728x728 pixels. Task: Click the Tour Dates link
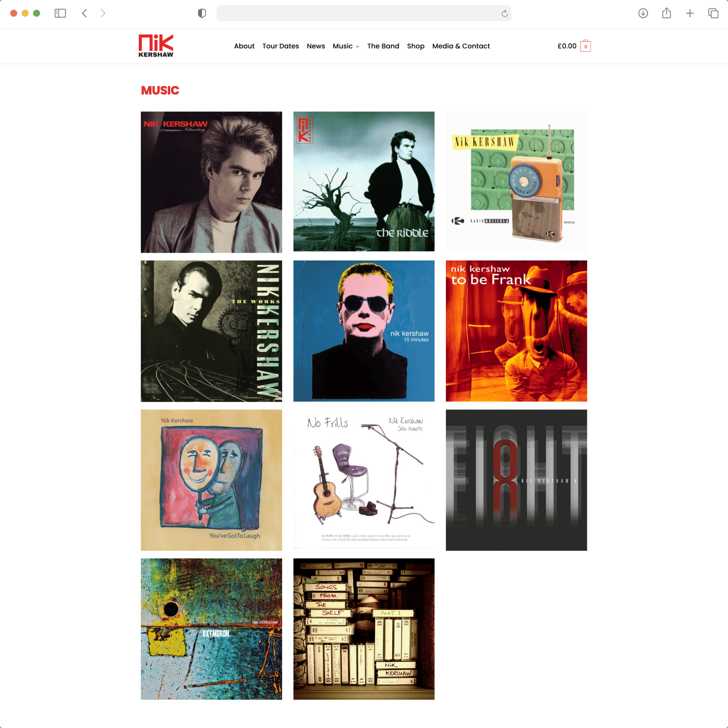point(281,45)
